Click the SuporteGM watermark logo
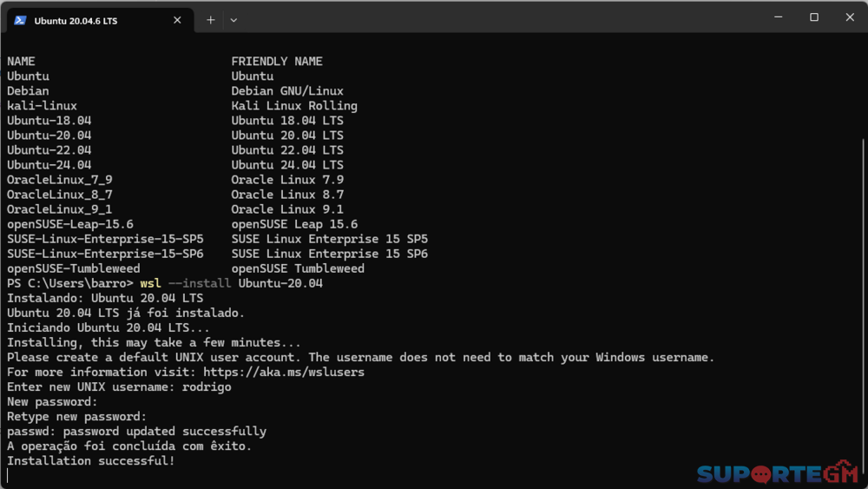Viewport: 868px width, 489px height. click(x=776, y=473)
